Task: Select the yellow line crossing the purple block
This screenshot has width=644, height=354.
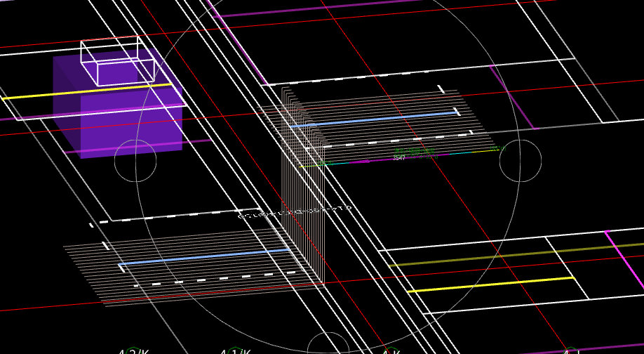Action: point(87,92)
